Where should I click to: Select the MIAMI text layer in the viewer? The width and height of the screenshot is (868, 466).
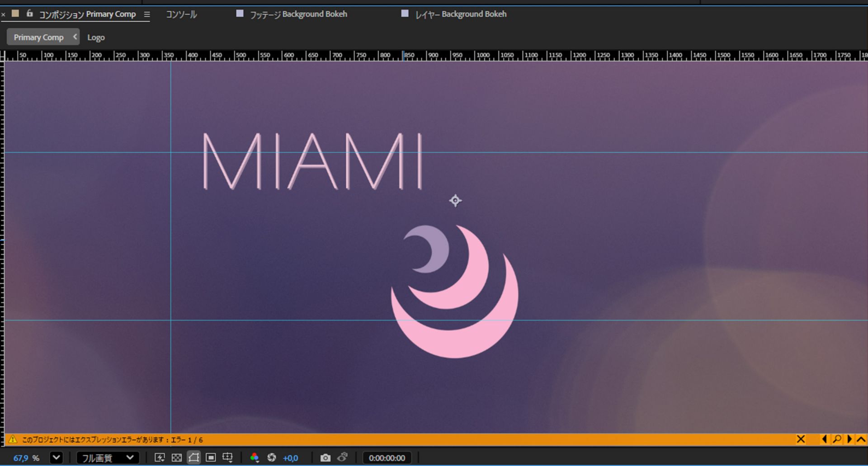click(312, 161)
